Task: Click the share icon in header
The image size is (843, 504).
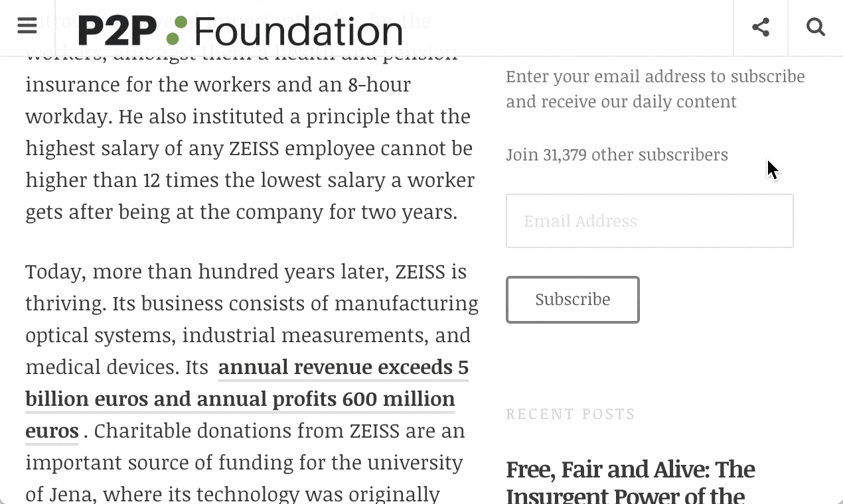Action: click(761, 27)
